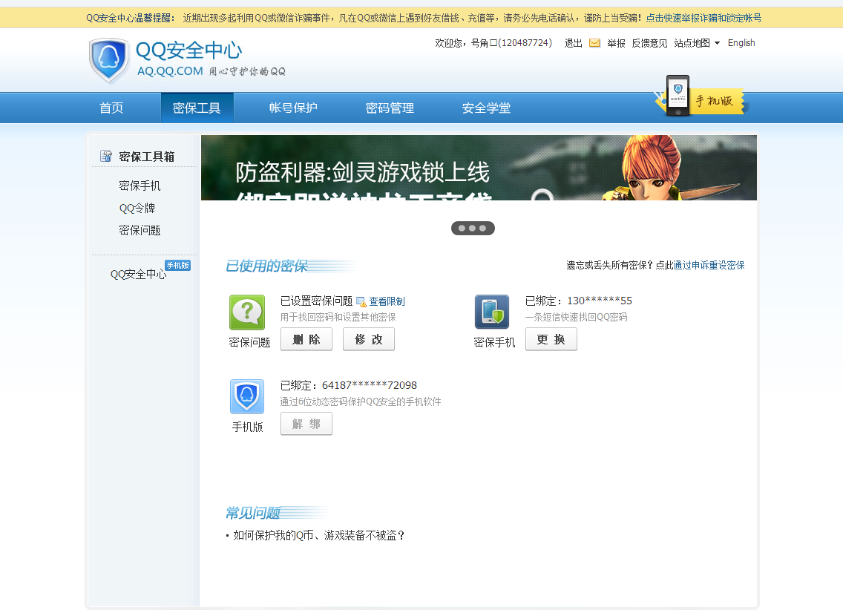The image size is (843, 616).
Task: Click the 更换 phone button
Action: (x=551, y=339)
